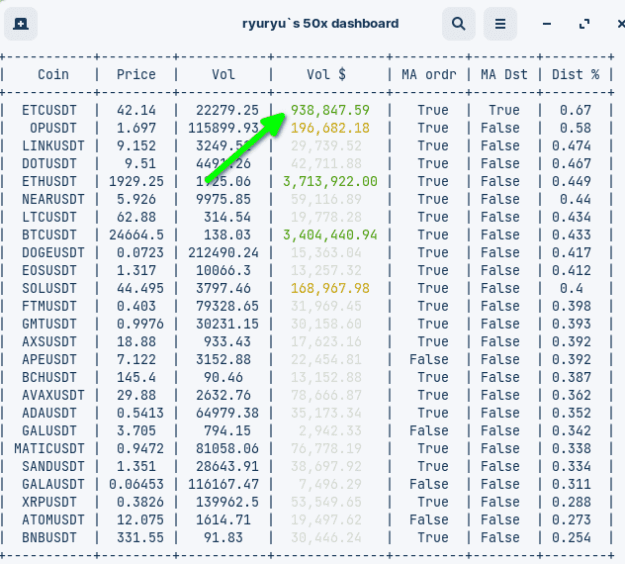
Task: Select the AVAXUSDT coin name
Action: click(x=53, y=395)
